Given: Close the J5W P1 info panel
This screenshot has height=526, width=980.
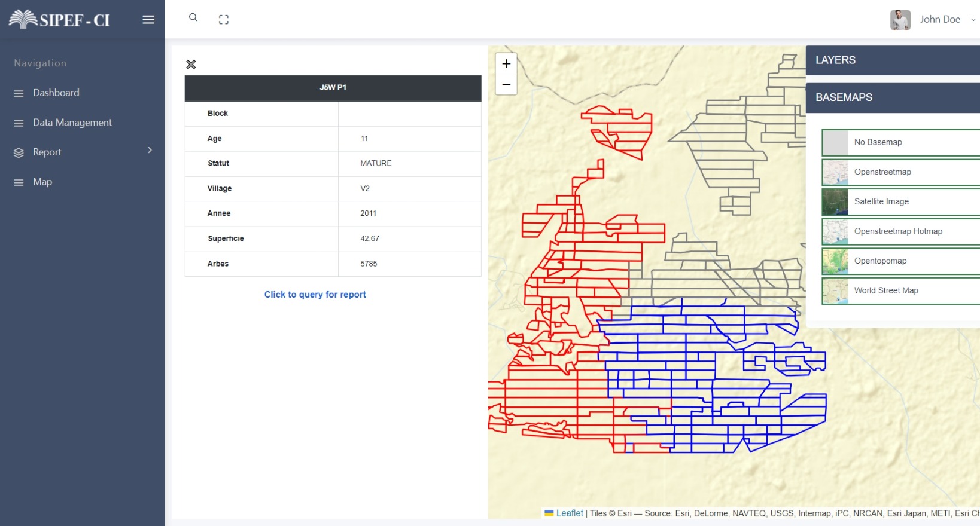Looking at the screenshot, I should coord(191,64).
